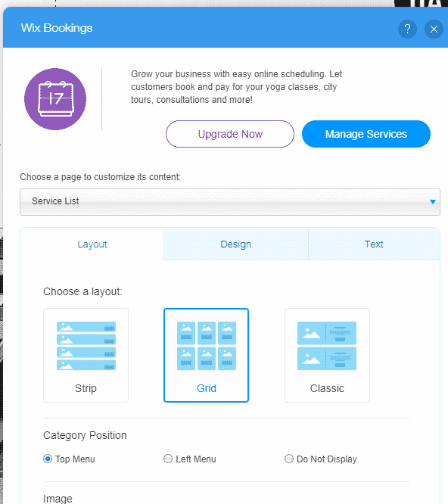Select the Do Not Display radio button

point(289,459)
